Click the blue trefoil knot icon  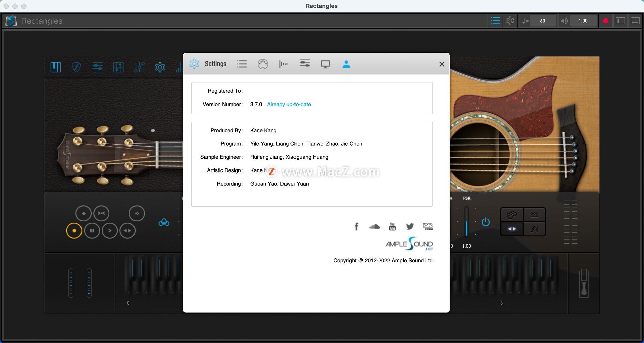(x=164, y=222)
